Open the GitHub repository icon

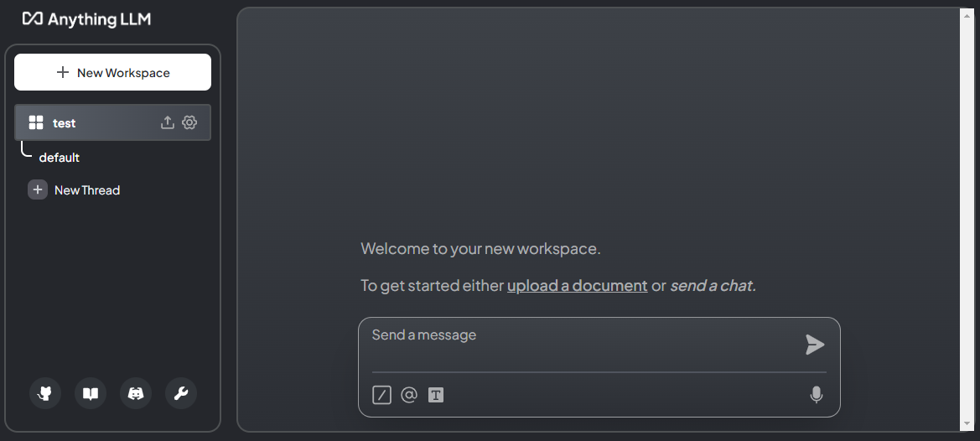click(45, 393)
